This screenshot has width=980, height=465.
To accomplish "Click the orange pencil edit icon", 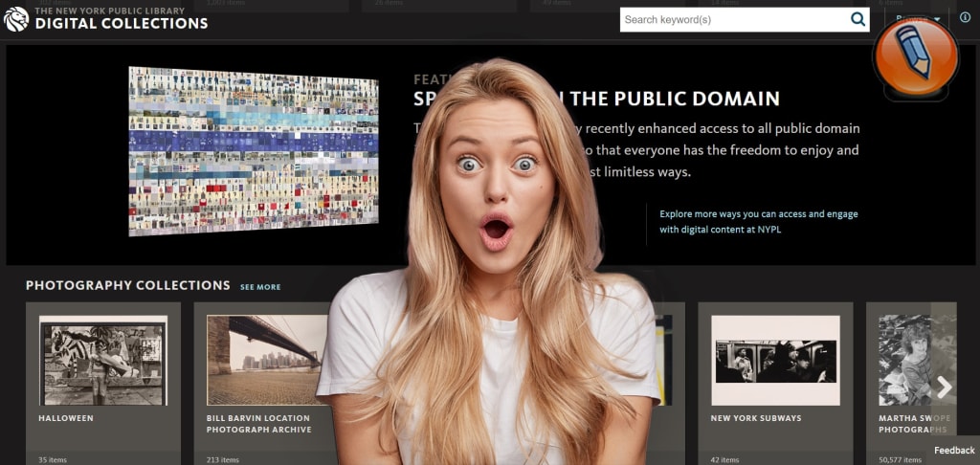I will (915, 56).
